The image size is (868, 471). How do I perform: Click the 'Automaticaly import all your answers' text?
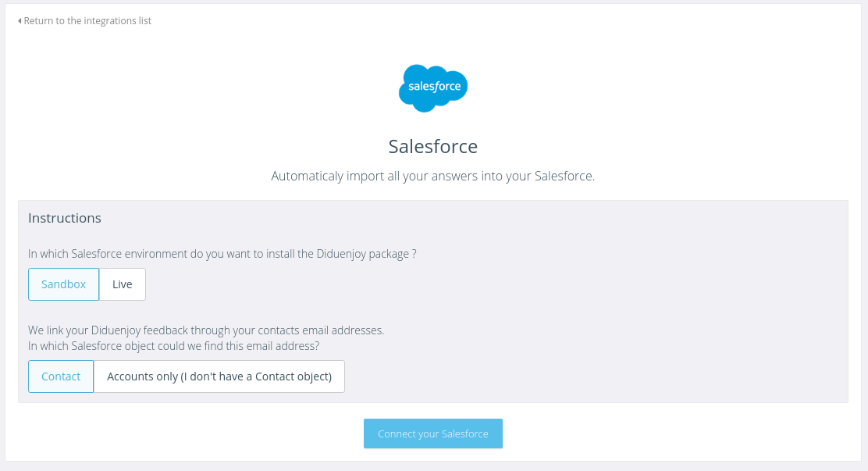433,177
